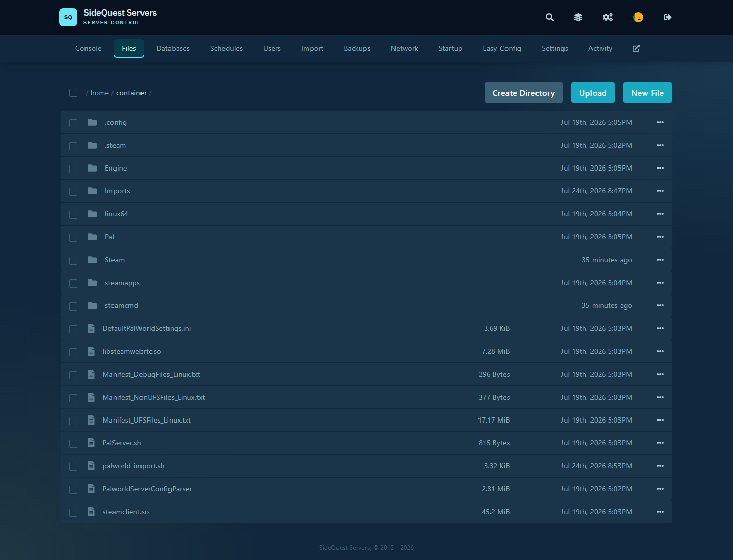This screenshot has width=733, height=560.
Task: Click the sign out icon
Action: pos(668,17)
